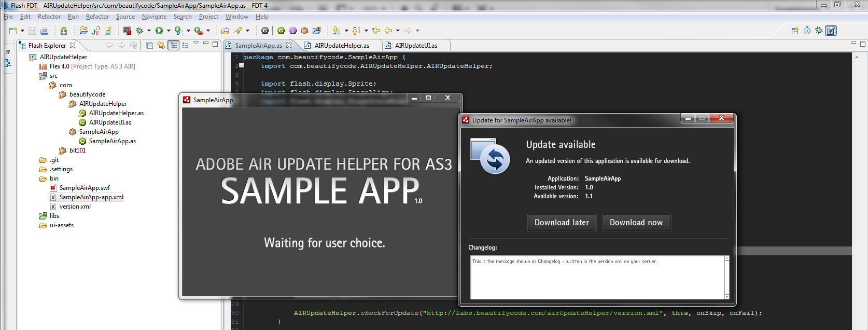The height and width of the screenshot is (330, 868).
Task: Click the Print icon in toolbar
Action: pyautogui.click(x=44, y=31)
